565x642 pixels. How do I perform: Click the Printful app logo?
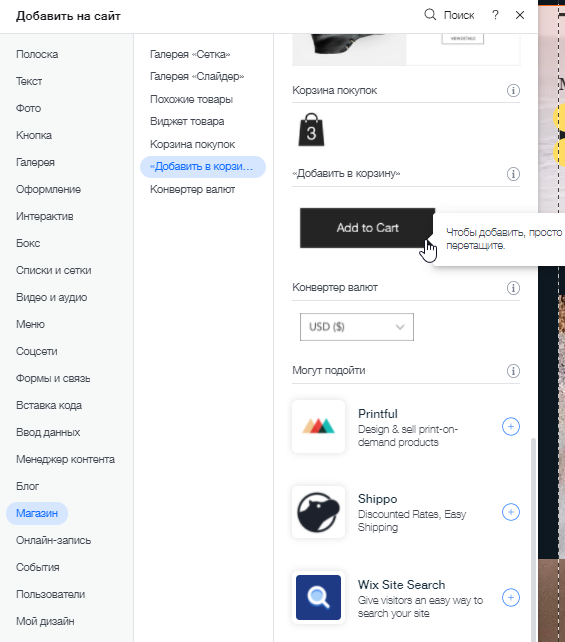tap(319, 426)
